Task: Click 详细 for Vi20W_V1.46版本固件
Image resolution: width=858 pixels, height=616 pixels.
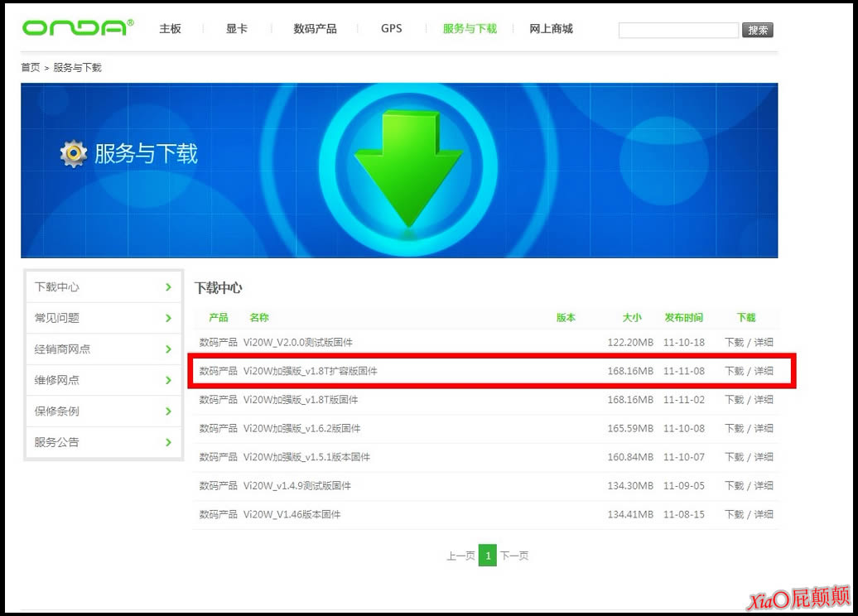Action: click(x=764, y=514)
